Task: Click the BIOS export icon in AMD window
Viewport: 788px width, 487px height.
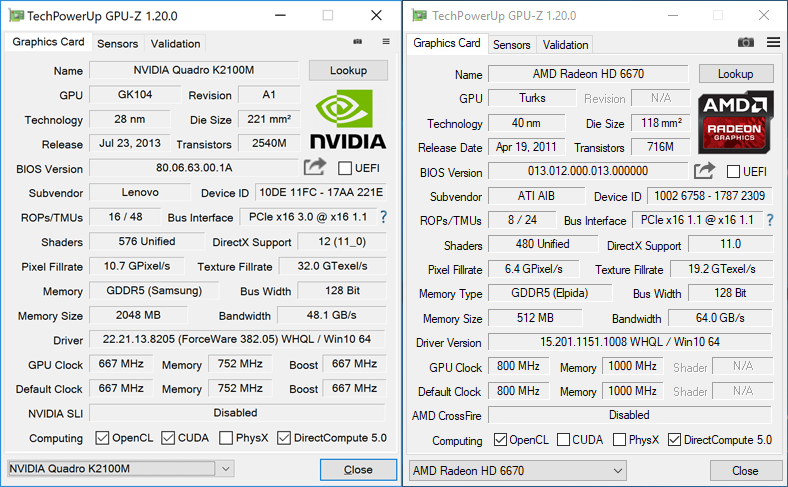Action: point(704,170)
